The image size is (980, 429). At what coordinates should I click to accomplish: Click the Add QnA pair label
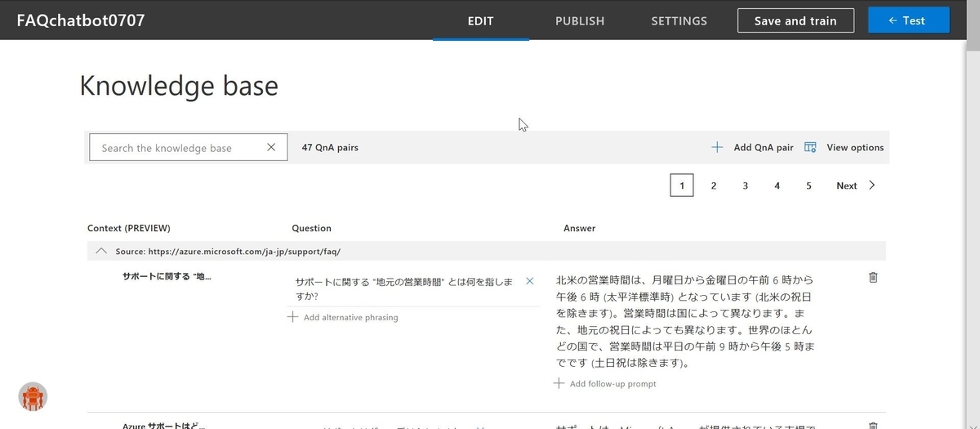coord(764,148)
